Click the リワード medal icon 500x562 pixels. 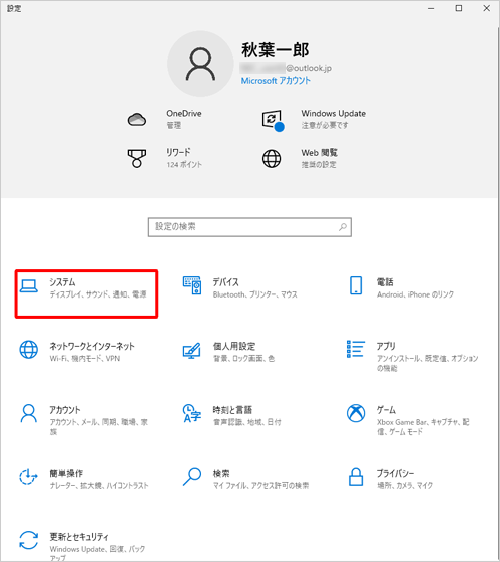coord(137,159)
